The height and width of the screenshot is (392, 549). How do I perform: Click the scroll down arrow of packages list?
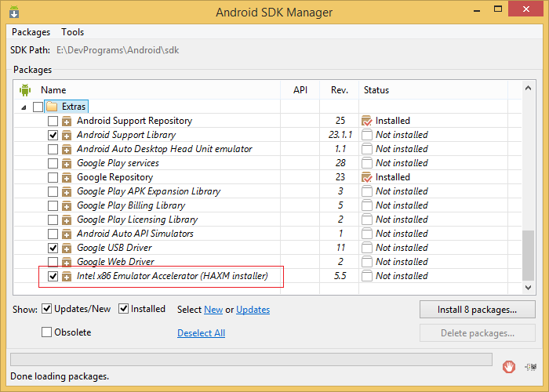(x=529, y=288)
